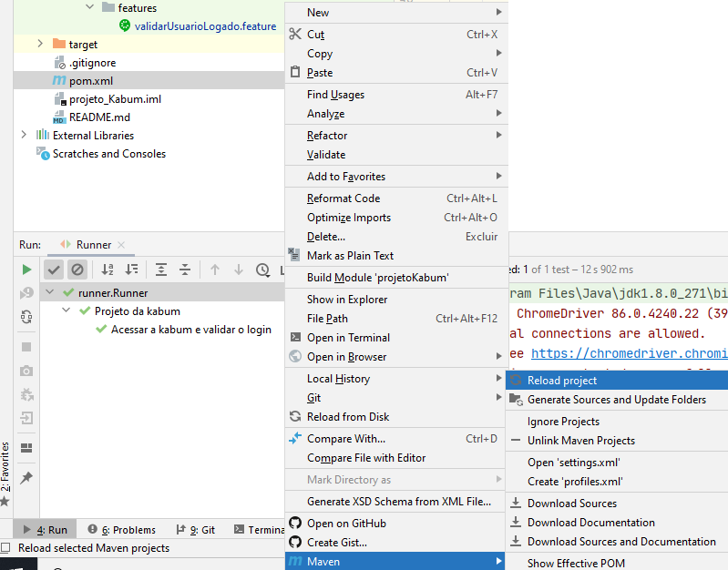Click Reload project in Maven submenu
Image resolution: width=728 pixels, height=570 pixels.
[617, 381]
